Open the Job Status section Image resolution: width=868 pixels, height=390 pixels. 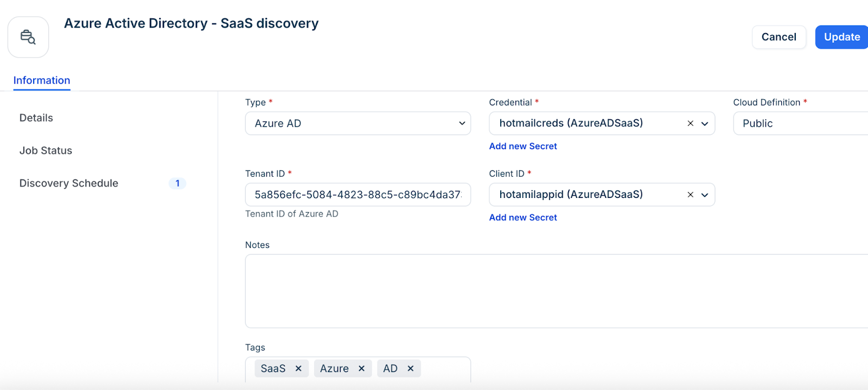(x=46, y=151)
